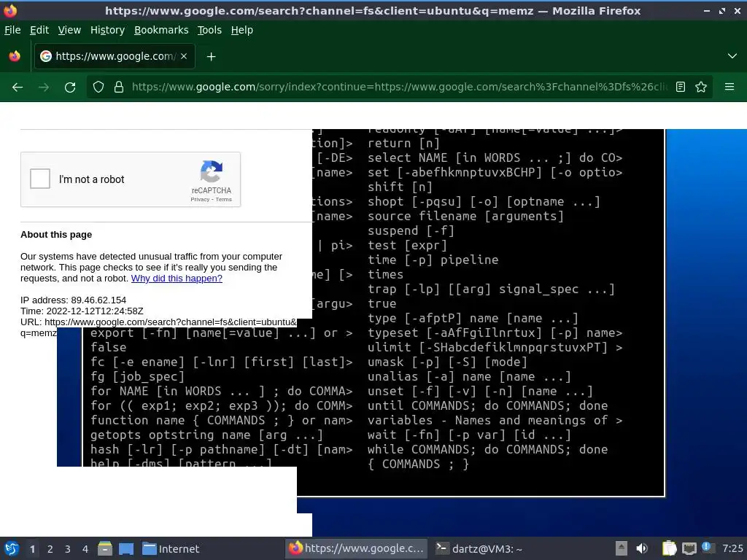
Task: Click terminal line 'fg [job_spec]'
Action: point(137,377)
